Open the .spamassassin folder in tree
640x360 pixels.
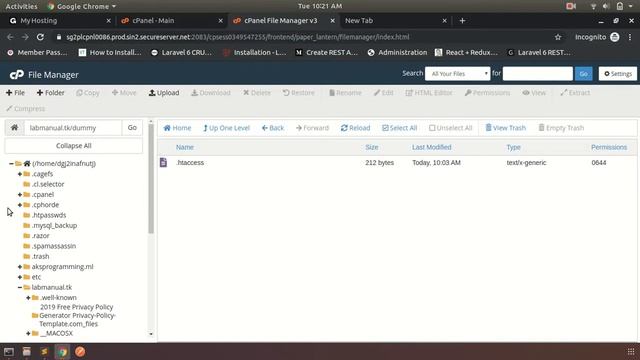tap(53, 246)
